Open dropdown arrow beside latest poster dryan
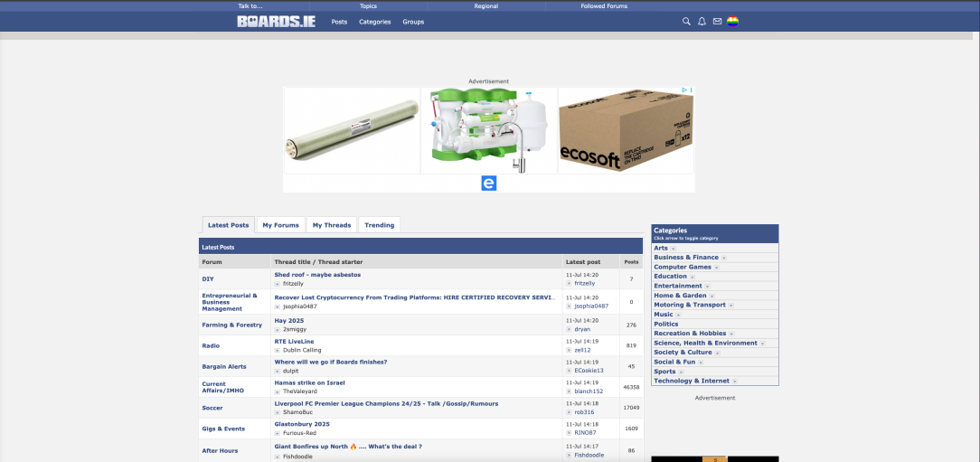Viewport: 980px width, 462px height. tap(569, 329)
